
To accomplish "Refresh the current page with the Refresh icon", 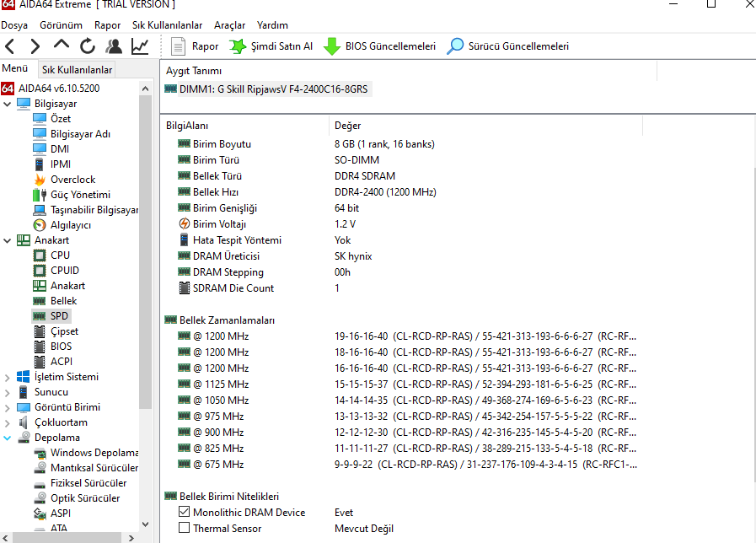I will coord(88,46).
